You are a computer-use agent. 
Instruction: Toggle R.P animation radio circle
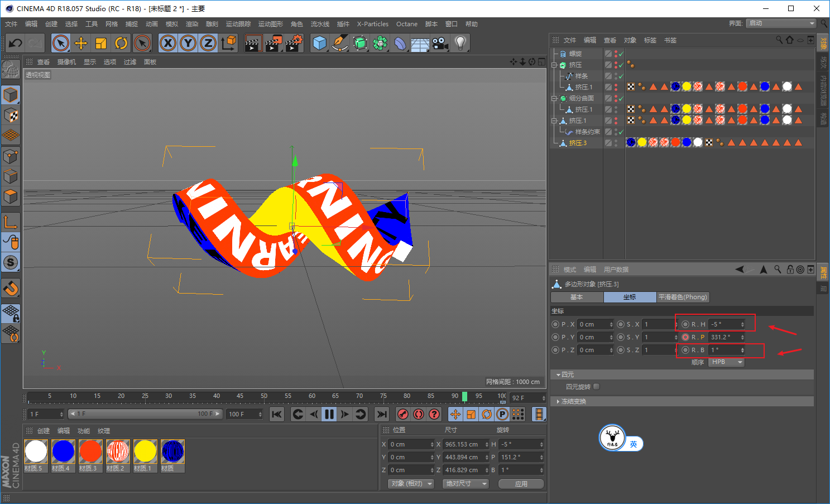[685, 337]
